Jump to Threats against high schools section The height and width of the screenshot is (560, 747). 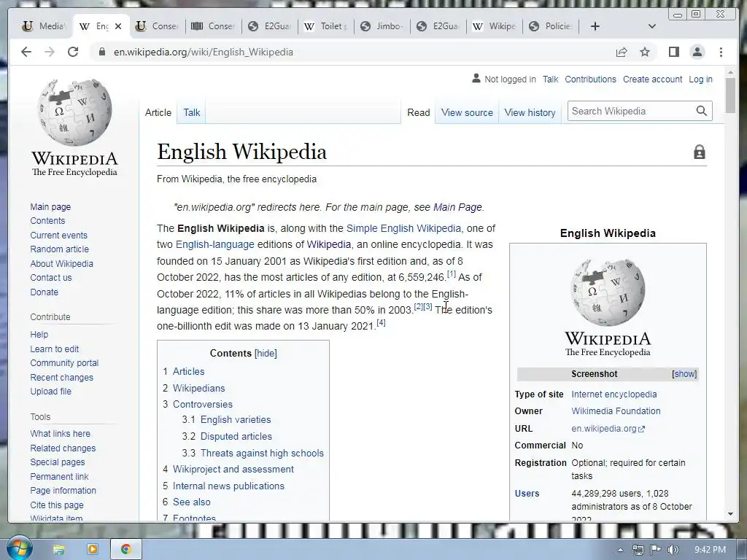(x=252, y=453)
